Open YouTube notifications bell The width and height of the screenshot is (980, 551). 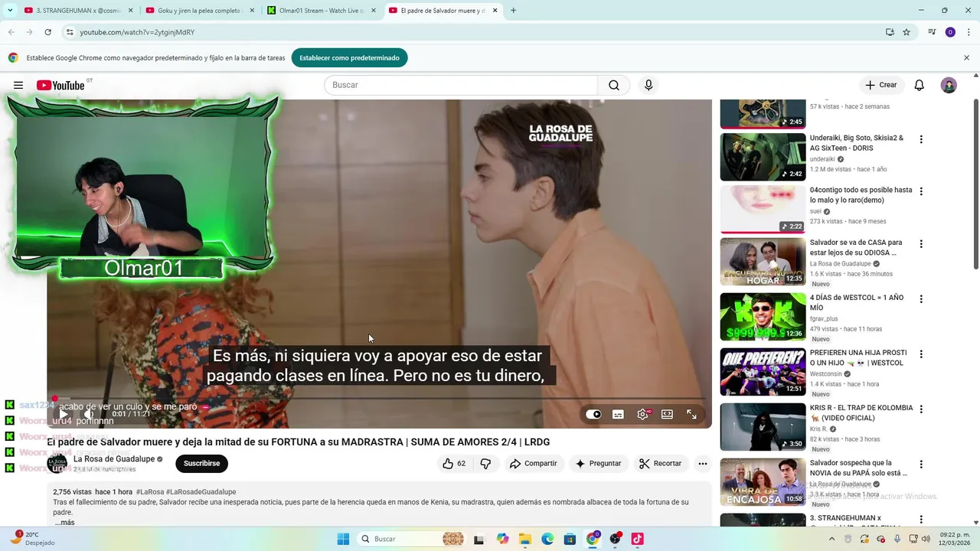pyautogui.click(x=920, y=85)
